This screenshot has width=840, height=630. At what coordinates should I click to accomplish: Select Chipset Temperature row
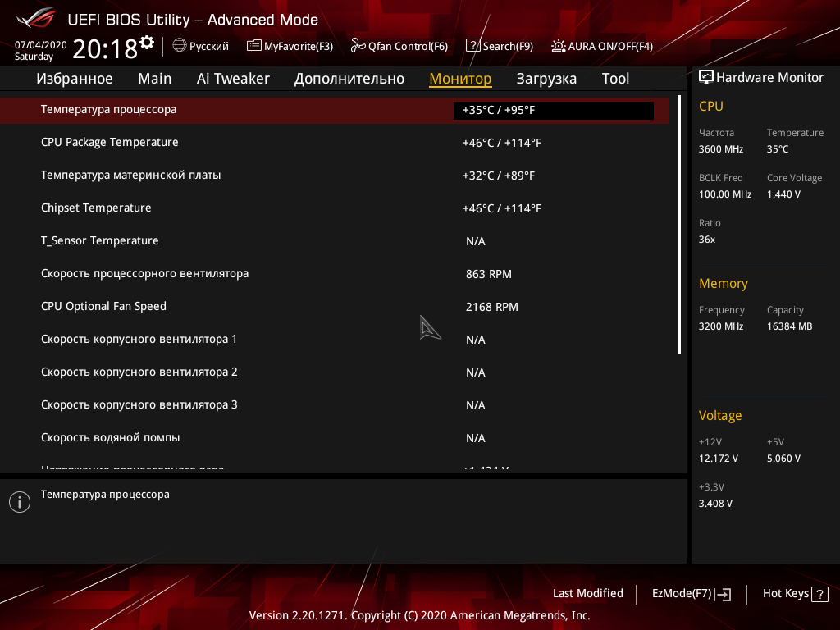point(335,208)
